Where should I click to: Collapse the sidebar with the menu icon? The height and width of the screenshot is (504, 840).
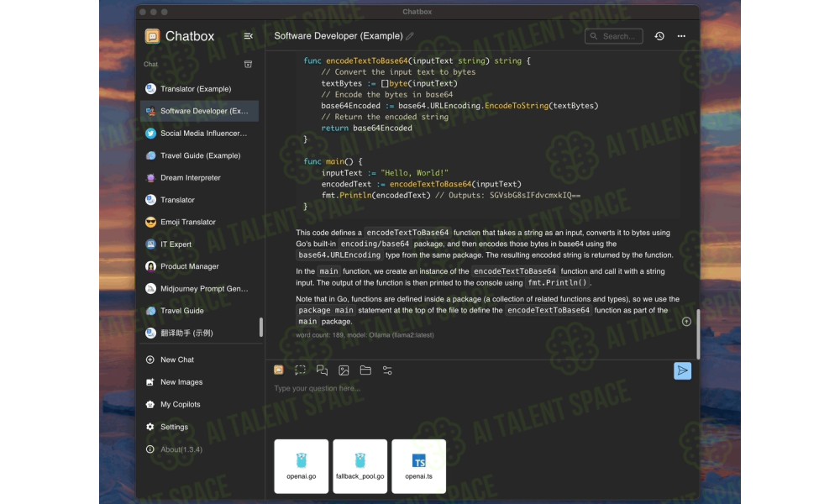pos(248,36)
